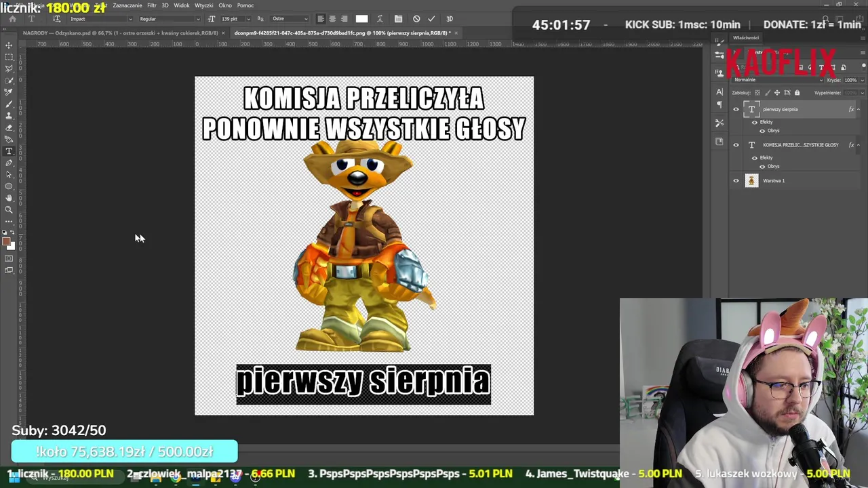This screenshot has width=868, height=488.
Task: Center align text
Action: click(332, 18)
